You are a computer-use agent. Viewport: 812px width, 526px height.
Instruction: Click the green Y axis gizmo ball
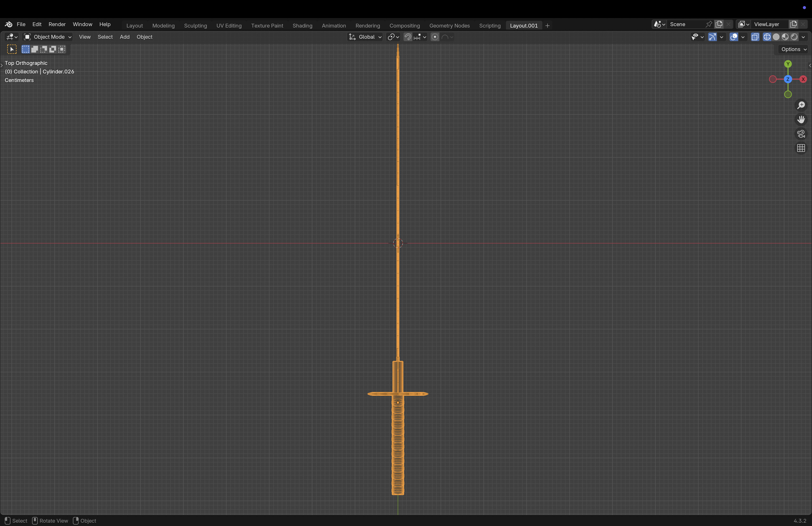click(x=788, y=64)
